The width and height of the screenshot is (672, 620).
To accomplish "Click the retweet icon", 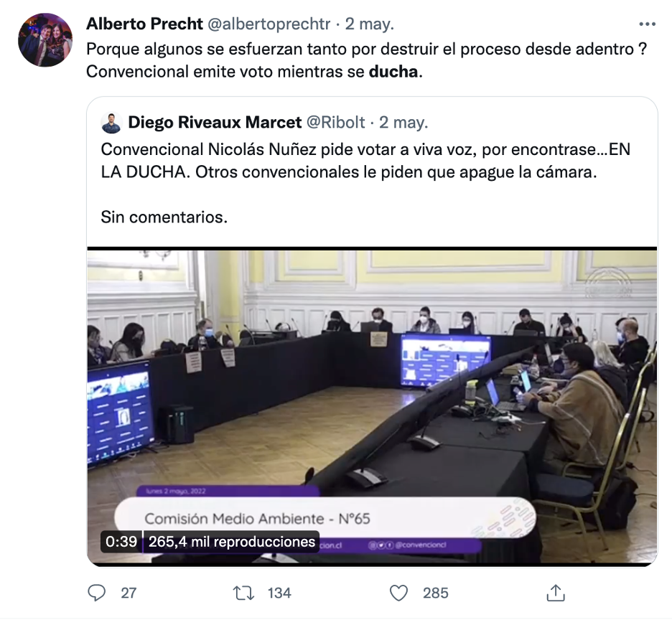I will click(243, 593).
